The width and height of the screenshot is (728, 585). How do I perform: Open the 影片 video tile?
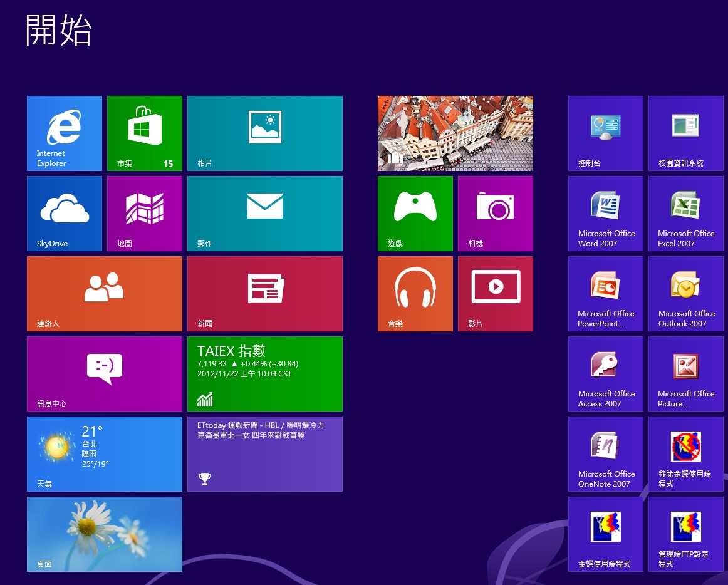[496, 294]
